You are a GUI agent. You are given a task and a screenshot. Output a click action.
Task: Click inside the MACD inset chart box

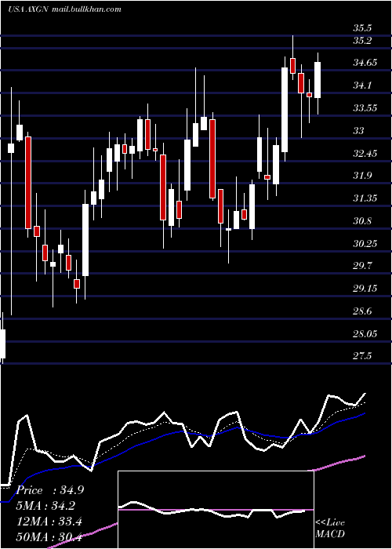pyautogui.click(x=216, y=510)
